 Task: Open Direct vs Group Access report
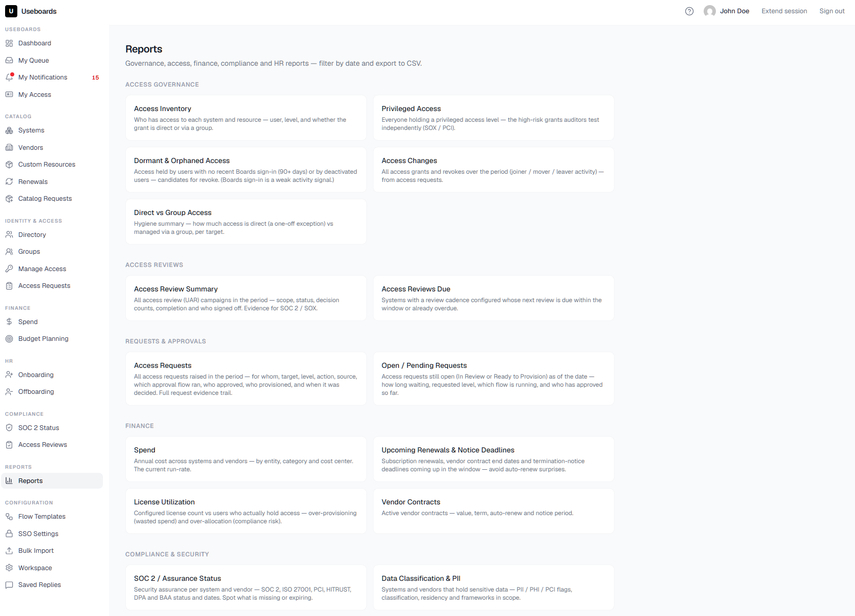pyautogui.click(x=246, y=222)
